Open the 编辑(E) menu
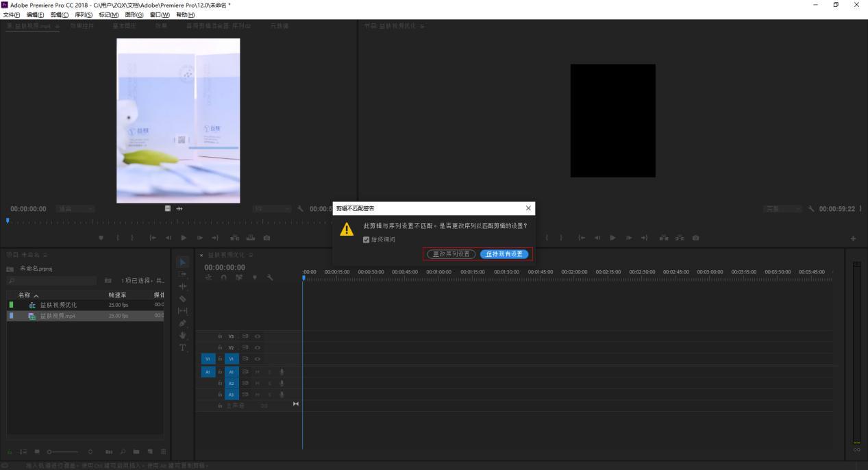Viewport: 868px width, 470px height. pos(36,14)
